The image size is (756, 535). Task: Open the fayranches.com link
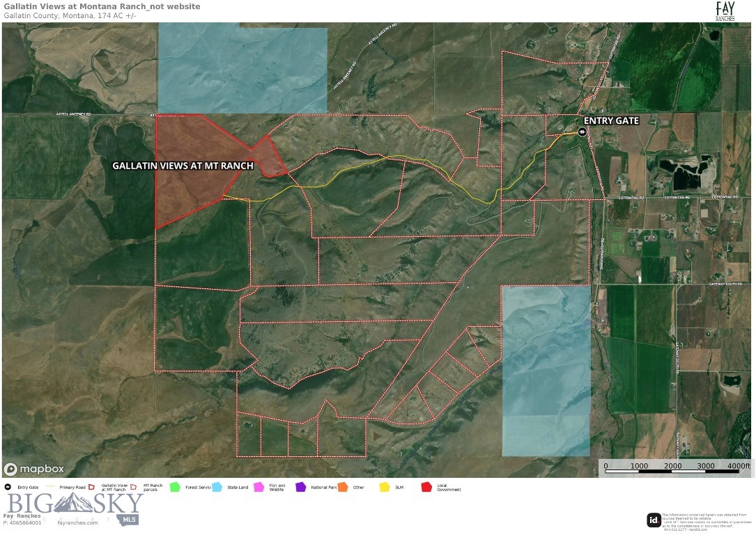77,522
